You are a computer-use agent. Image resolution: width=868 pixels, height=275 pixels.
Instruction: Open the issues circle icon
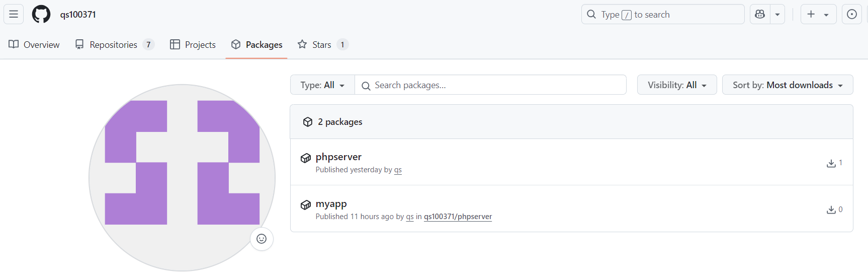(x=851, y=14)
